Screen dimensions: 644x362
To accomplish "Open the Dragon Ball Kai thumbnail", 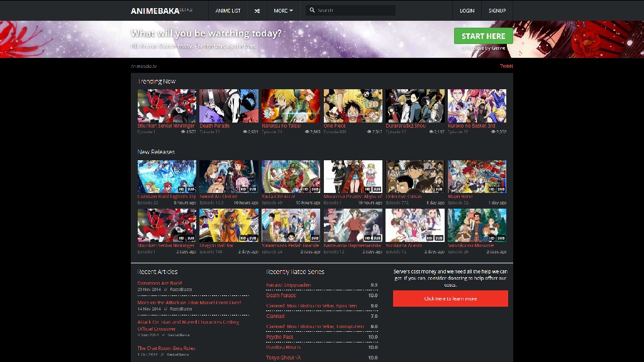I will [x=229, y=226].
